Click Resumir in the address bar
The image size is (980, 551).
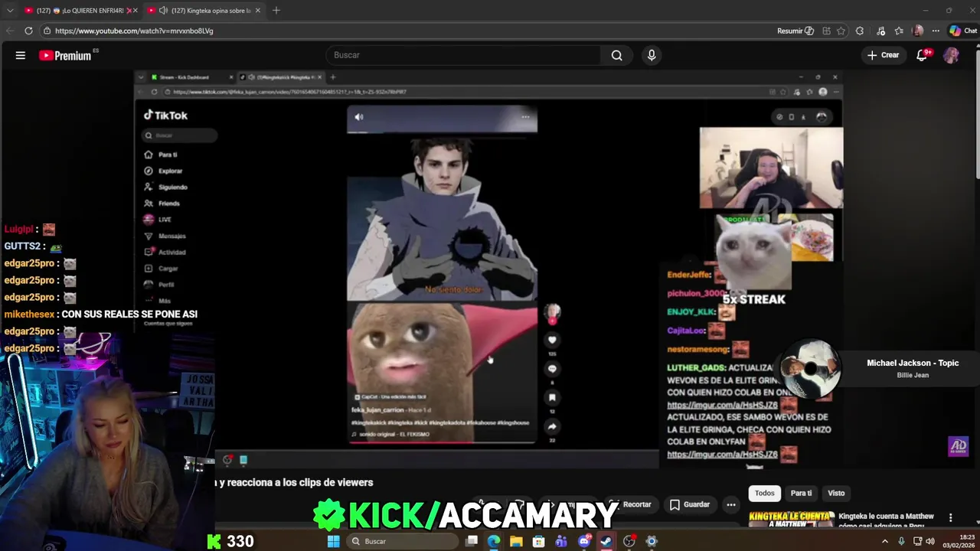[x=795, y=31]
